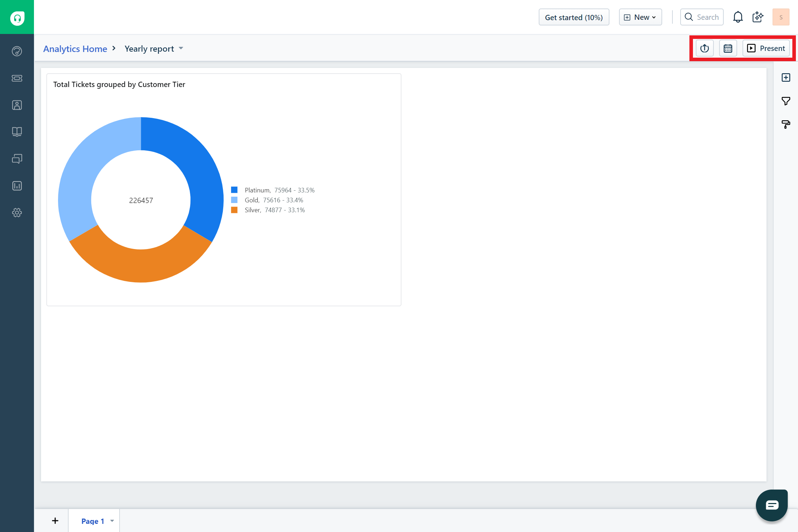The height and width of the screenshot is (532, 798).
Task: Go to the Analytics Home link
Action: [x=75, y=49]
